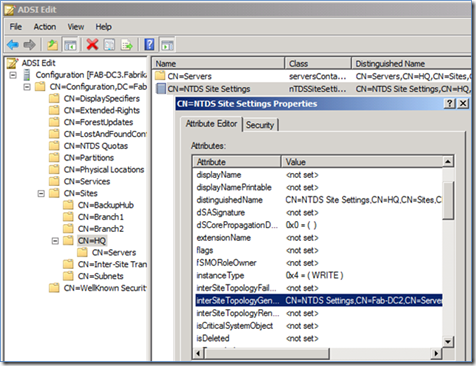Click the attribute list scroll down arrow
476x366 pixels.
[x=448, y=341]
